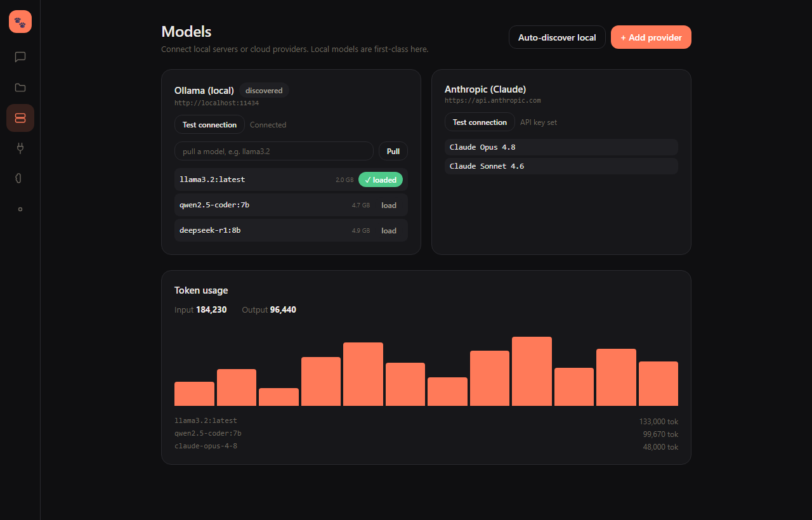Click the Output 96,440 token count
812x520 pixels.
pos(269,310)
